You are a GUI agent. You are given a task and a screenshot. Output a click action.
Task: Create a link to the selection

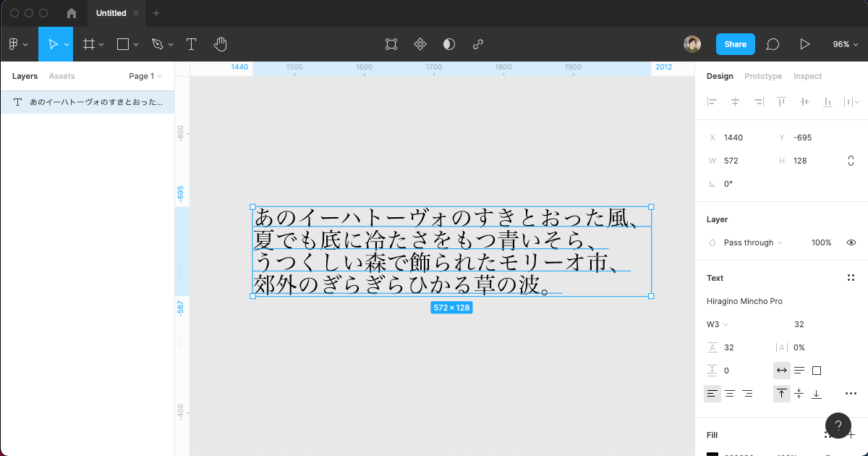point(477,44)
